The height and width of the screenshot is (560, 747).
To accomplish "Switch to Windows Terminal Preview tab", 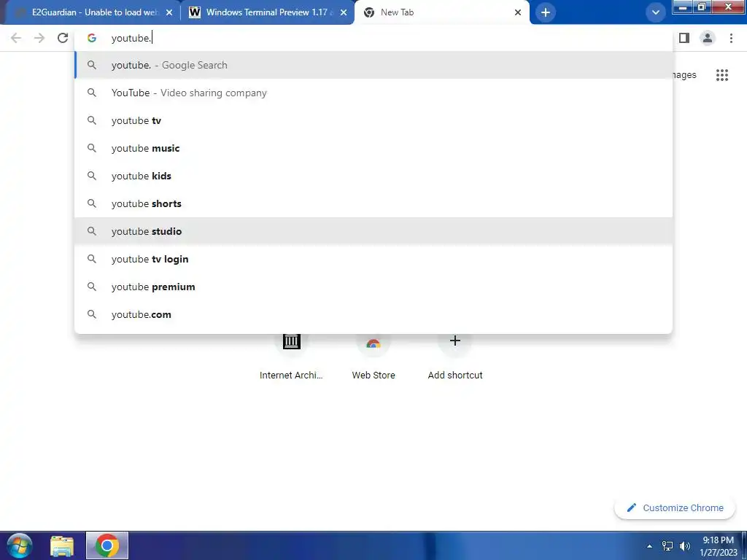I will (267, 12).
